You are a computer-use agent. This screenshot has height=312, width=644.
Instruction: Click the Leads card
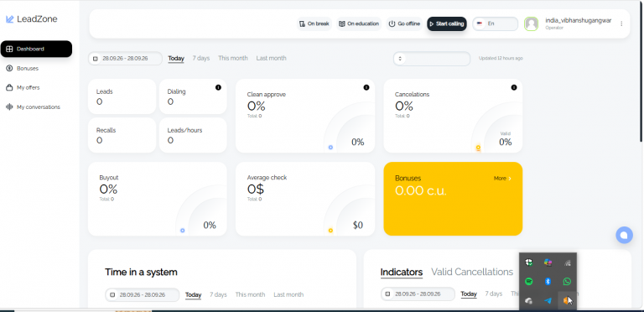click(x=122, y=96)
